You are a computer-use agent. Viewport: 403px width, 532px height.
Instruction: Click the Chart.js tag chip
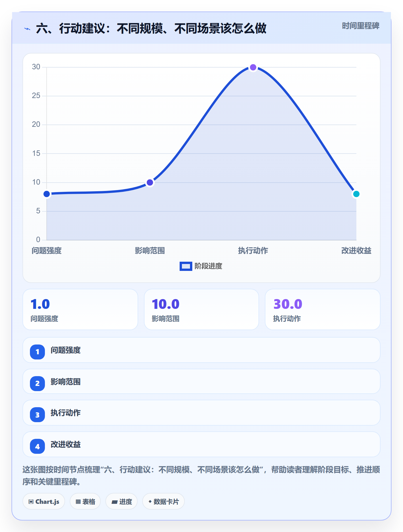(x=44, y=502)
